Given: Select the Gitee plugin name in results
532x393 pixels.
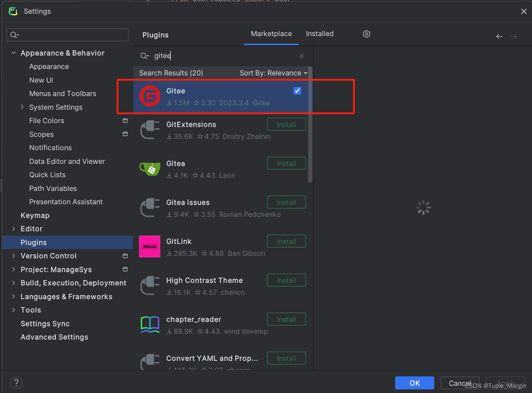Looking at the screenshot, I should coord(176,91).
